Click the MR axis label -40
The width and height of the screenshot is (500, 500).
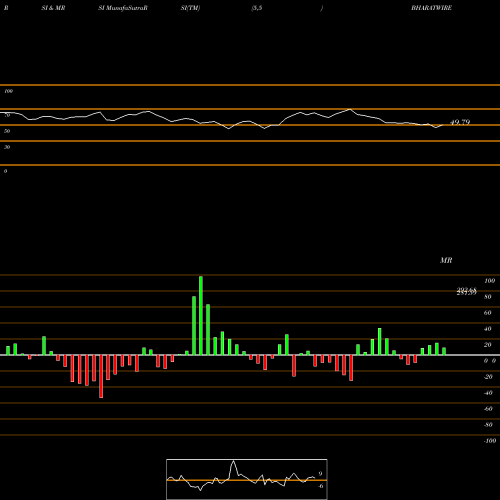tap(488, 393)
